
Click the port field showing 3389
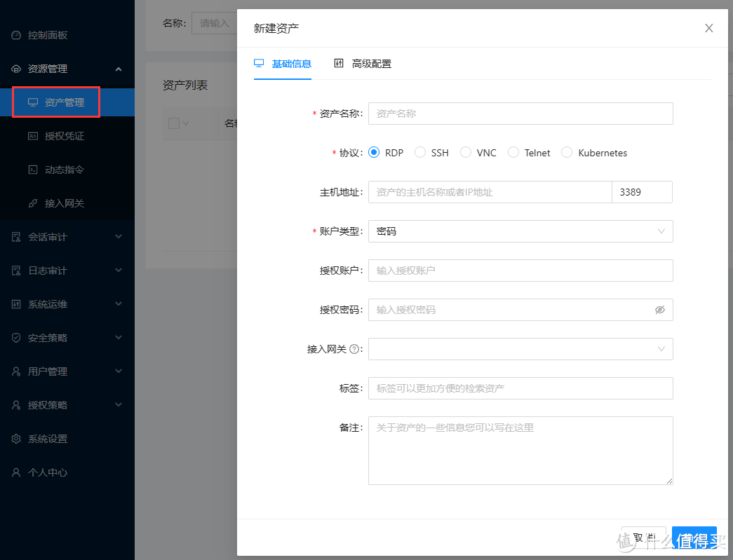pyautogui.click(x=643, y=192)
